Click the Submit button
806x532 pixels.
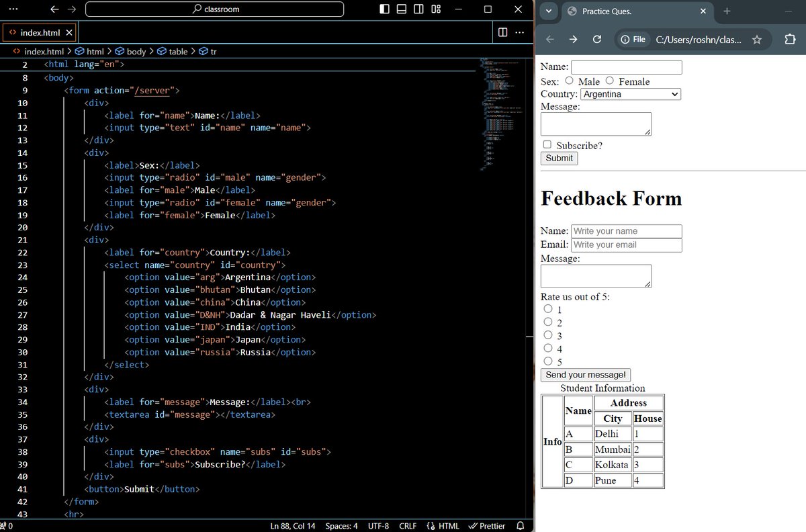[559, 159]
